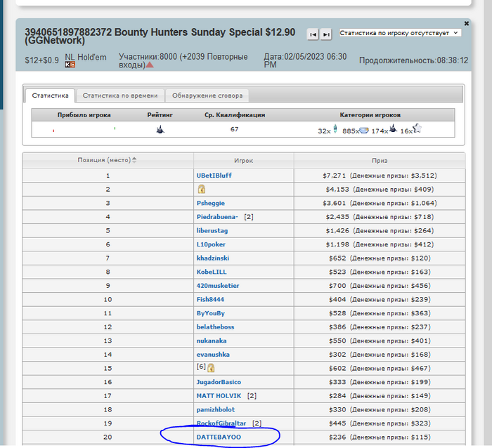The image size is (492, 448).
Task: Click the KO bounty format icon
Action: click(70, 65)
